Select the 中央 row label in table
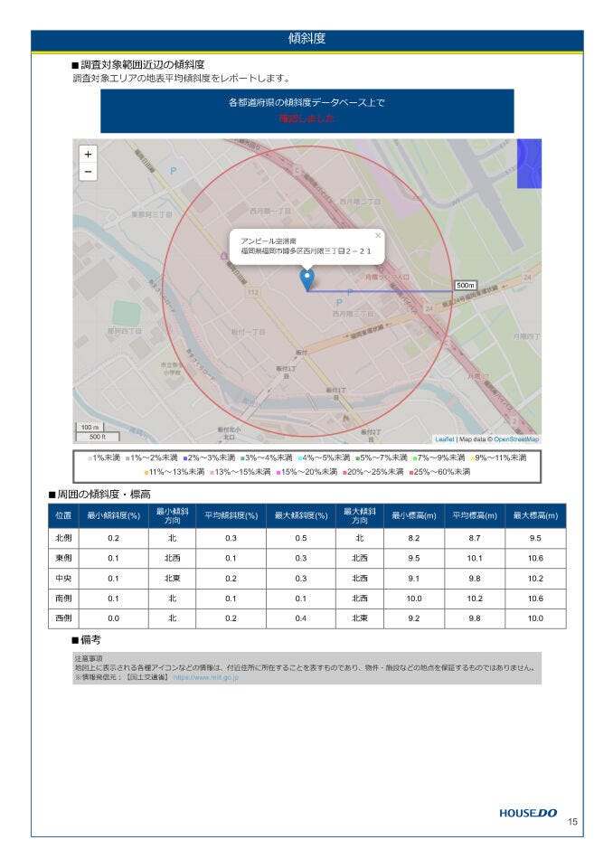The height and width of the screenshot is (868, 613). pos(63,578)
